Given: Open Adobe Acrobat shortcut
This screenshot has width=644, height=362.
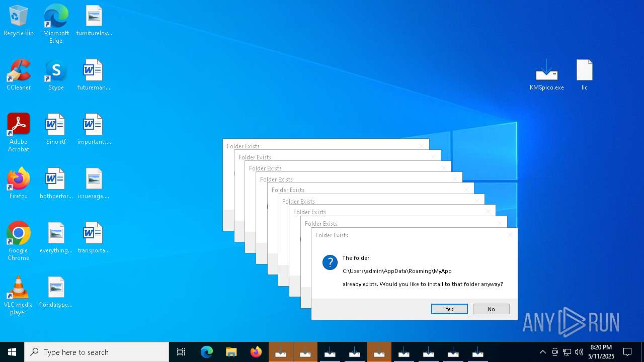Looking at the screenshot, I should [x=19, y=133].
